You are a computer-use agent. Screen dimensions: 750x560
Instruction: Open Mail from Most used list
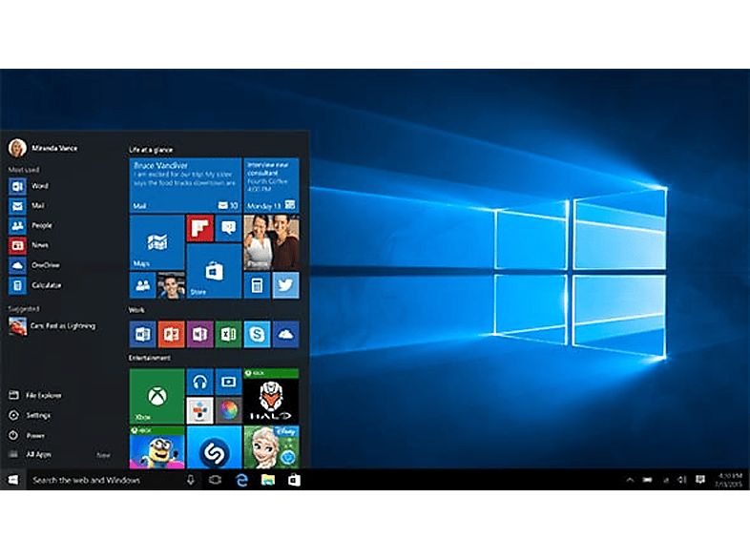(27, 206)
